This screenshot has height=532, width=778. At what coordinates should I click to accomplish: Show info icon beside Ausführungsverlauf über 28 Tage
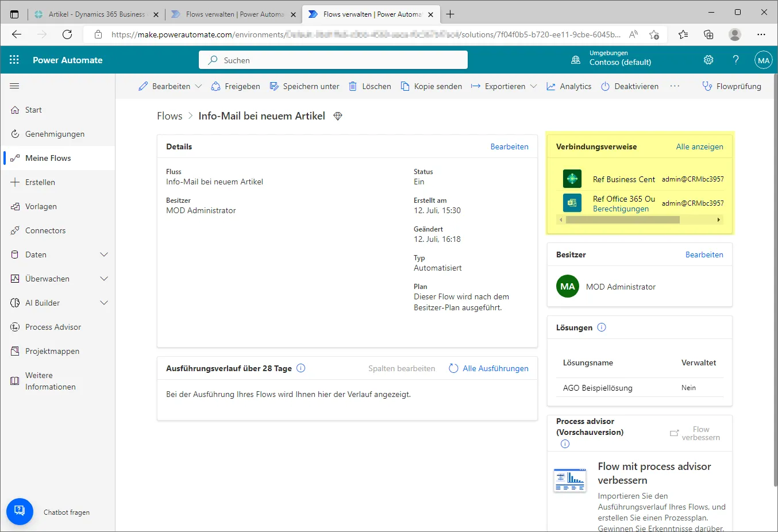pos(301,368)
